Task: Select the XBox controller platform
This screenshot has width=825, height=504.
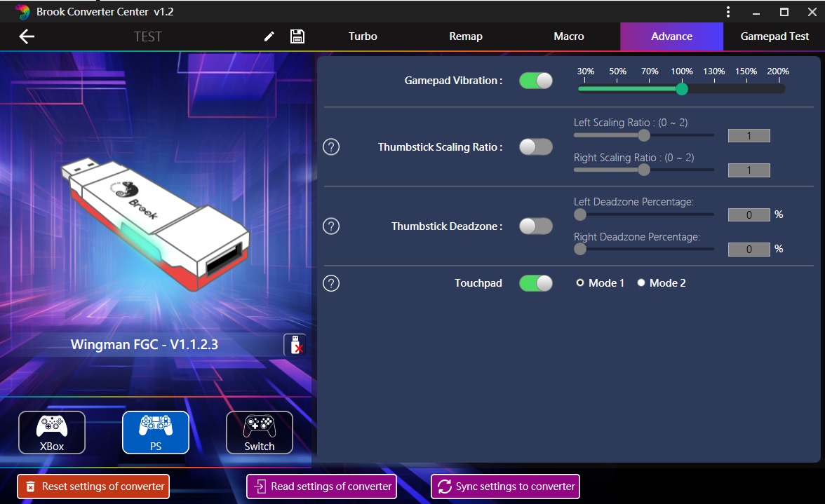Action: tap(52, 433)
